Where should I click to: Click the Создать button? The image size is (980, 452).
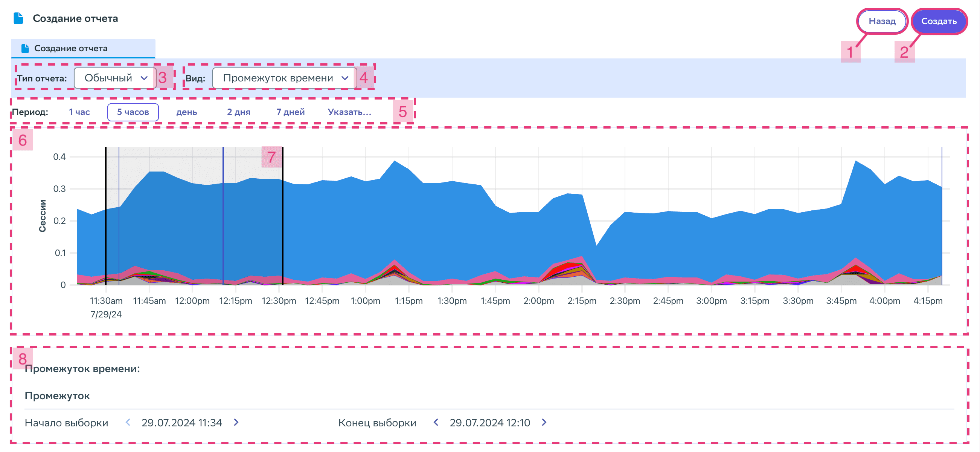(x=939, y=21)
